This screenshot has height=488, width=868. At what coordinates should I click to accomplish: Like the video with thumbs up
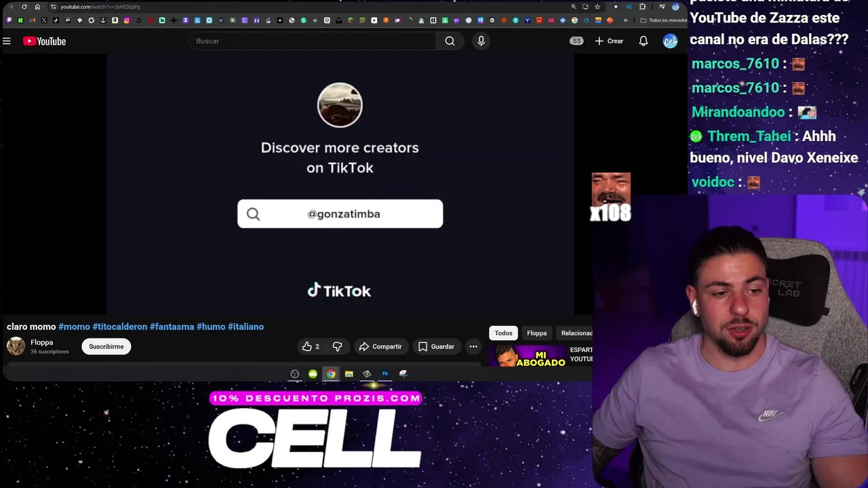click(311, 346)
